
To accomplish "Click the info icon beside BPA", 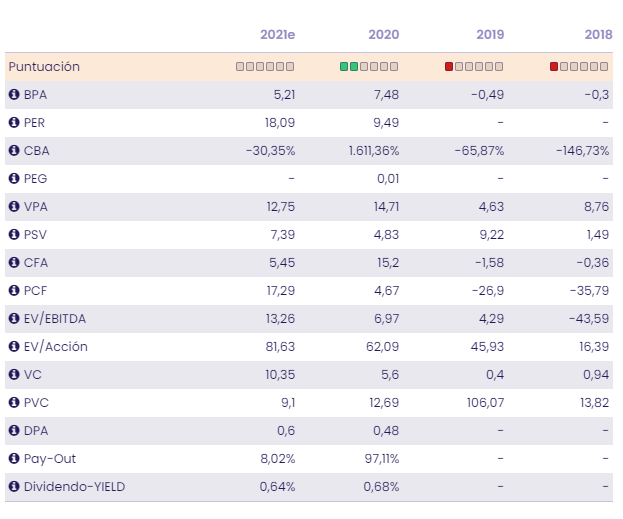I will click(x=14, y=95).
